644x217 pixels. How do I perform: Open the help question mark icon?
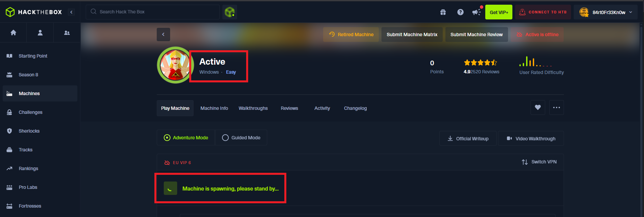point(460,12)
